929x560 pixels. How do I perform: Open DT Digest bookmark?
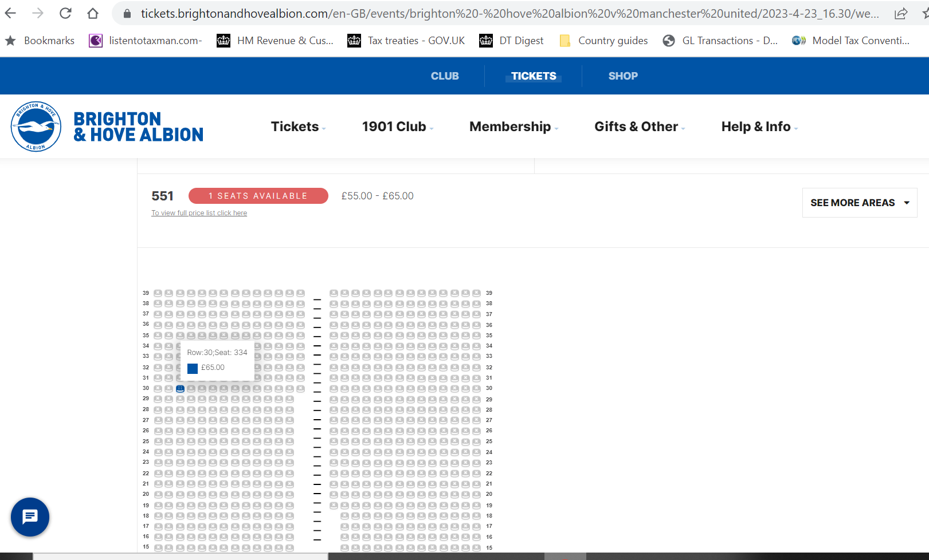pos(511,41)
